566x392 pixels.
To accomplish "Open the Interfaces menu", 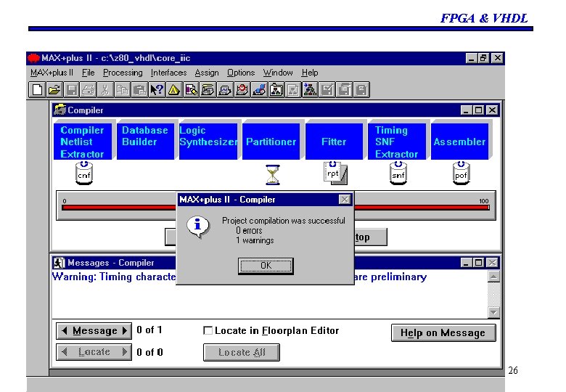I will pyautogui.click(x=168, y=73).
